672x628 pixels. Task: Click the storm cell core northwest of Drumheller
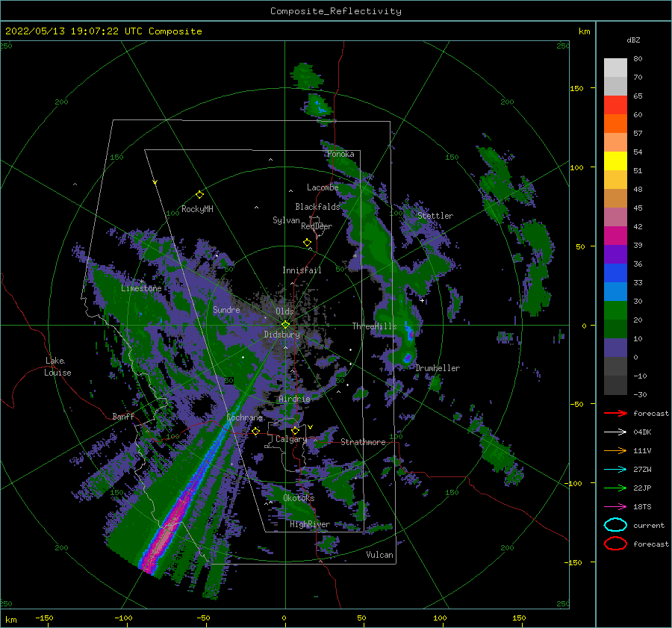click(408, 357)
